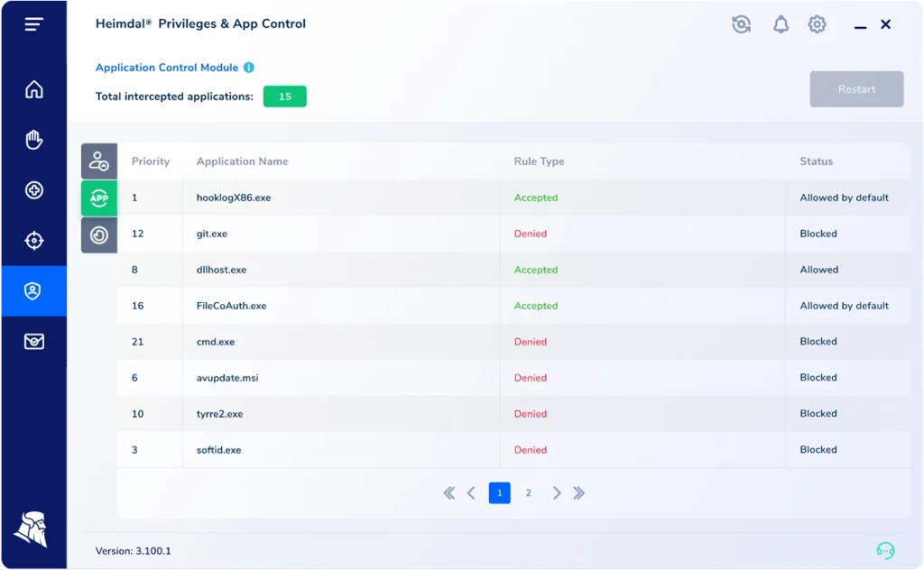This screenshot has width=924, height=570.
Task: Open the history clock tab
Action: [x=99, y=235]
